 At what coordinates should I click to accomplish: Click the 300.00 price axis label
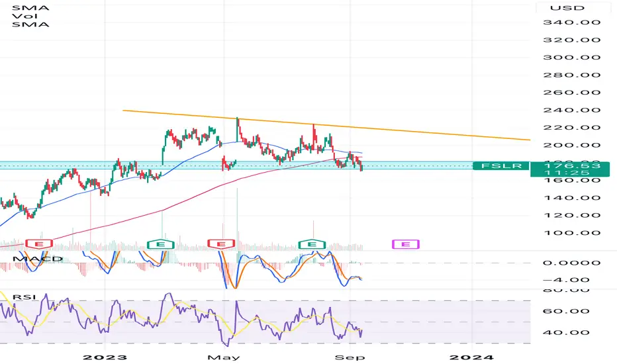(572, 58)
